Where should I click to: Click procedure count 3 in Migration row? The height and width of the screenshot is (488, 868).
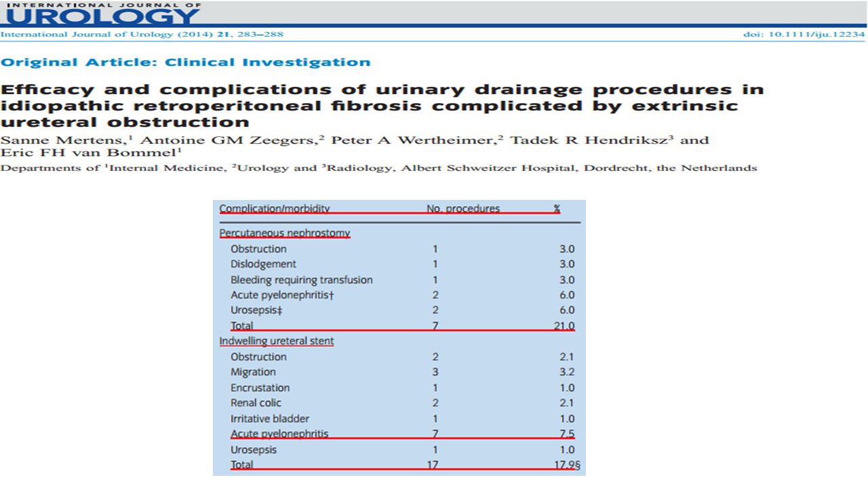point(435,372)
